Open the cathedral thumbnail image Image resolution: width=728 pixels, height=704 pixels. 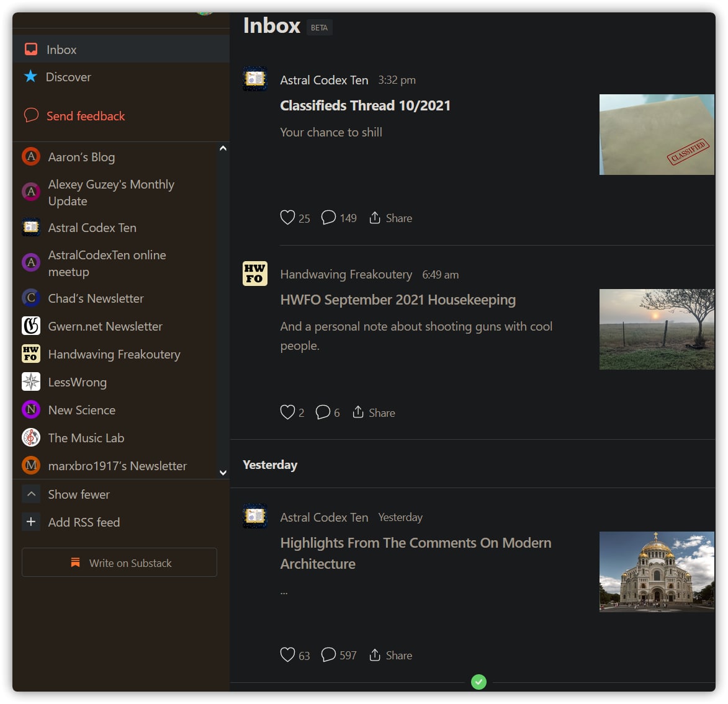[x=657, y=572]
